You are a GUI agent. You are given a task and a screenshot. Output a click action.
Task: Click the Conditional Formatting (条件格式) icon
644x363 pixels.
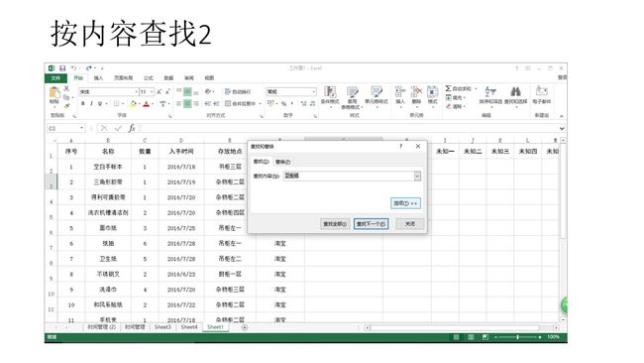330,92
